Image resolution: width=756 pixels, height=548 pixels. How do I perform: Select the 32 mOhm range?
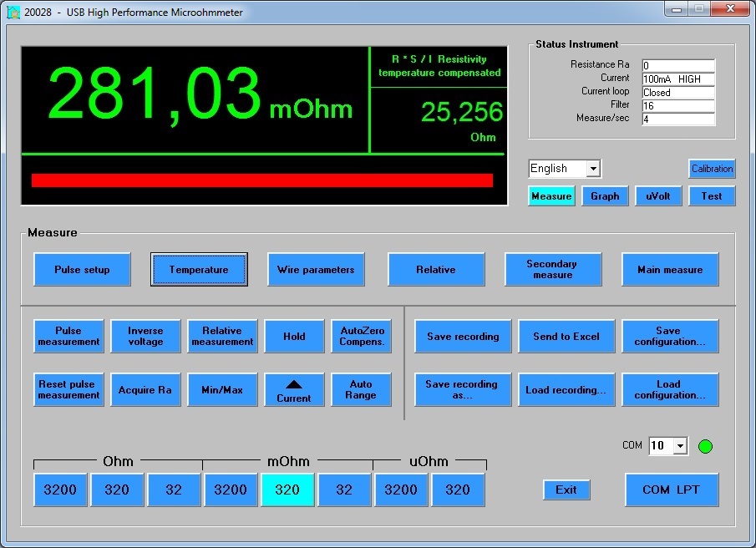pos(344,490)
